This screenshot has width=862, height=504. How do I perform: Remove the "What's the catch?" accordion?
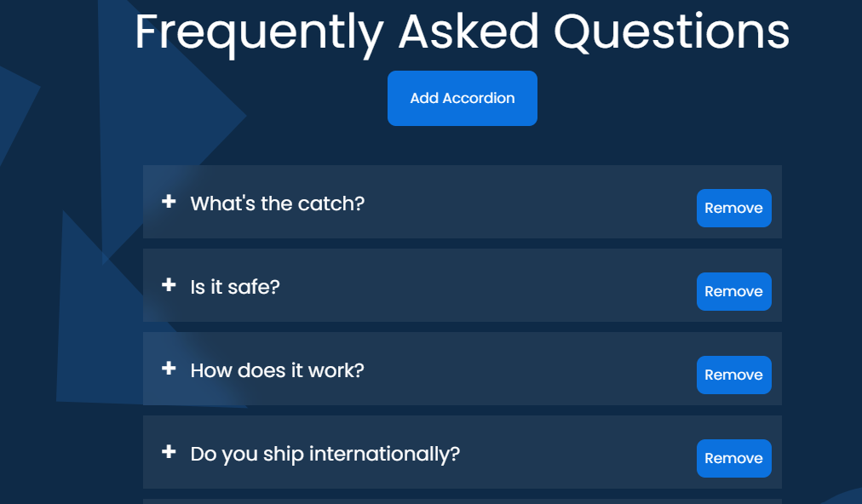[733, 208]
